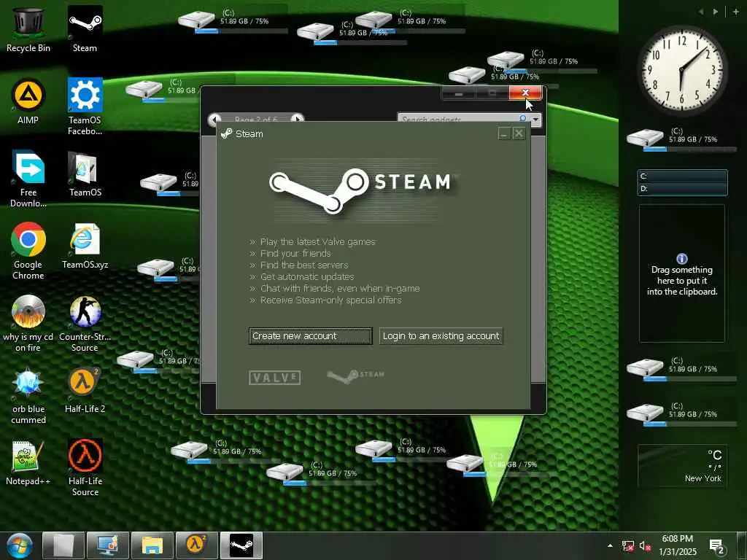
Task: Open the Recycle Bin desktop icon
Action: pos(28,28)
